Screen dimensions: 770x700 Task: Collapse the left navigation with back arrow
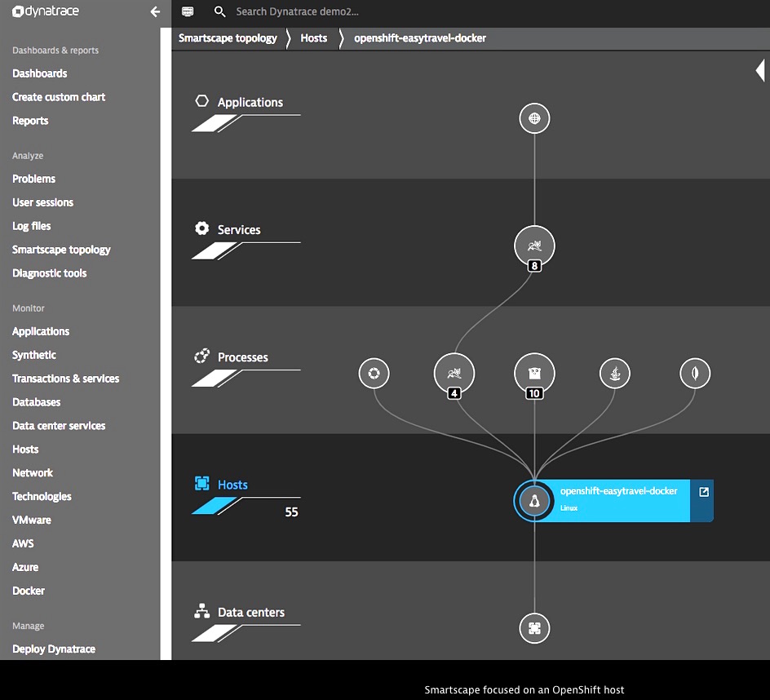point(155,12)
